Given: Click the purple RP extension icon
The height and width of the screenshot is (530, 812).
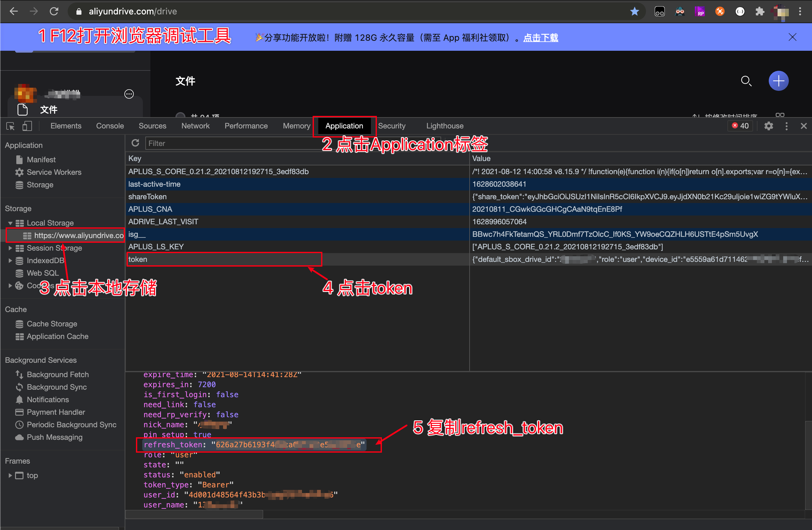Looking at the screenshot, I should point(700,11).
